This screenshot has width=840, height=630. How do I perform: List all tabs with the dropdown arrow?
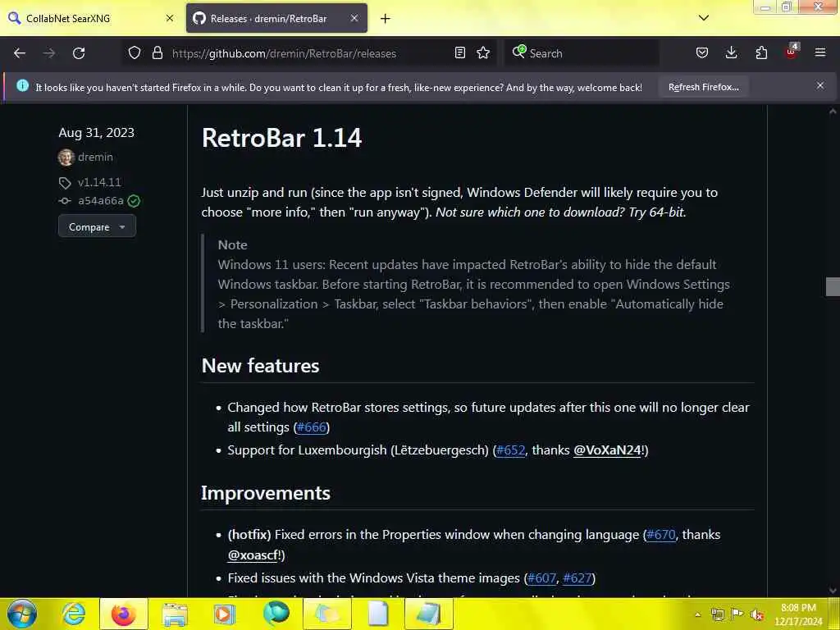coord(704,18)
